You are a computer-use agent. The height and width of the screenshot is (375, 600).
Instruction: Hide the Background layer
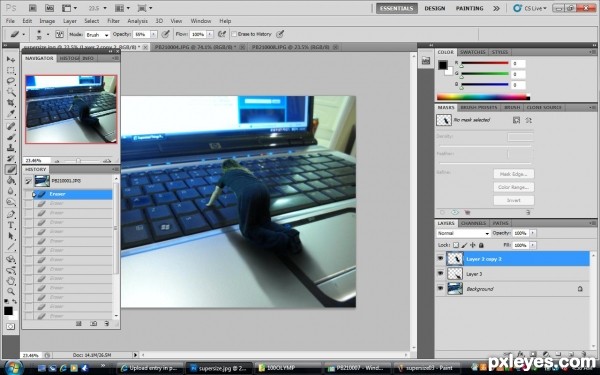point(440,289)
